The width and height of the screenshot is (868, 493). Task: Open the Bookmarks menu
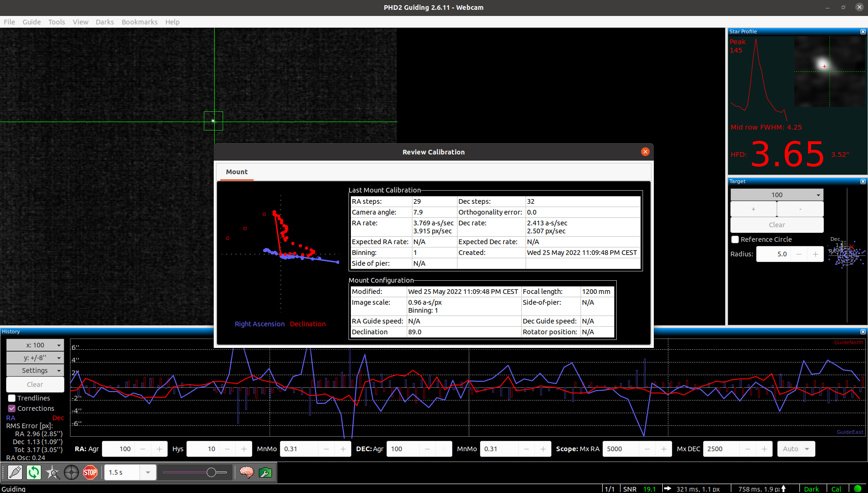(x=139, y=22)
